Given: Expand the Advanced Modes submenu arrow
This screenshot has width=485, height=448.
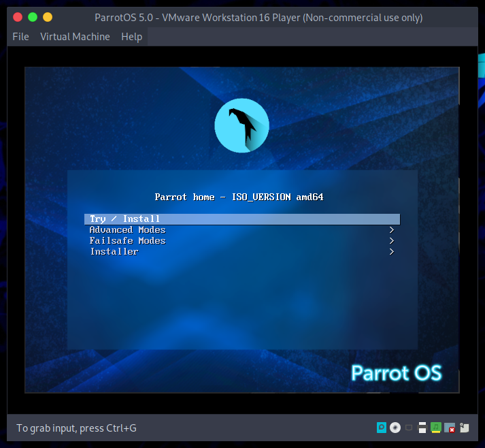Looking at the screenshot, I should point(392,230).
